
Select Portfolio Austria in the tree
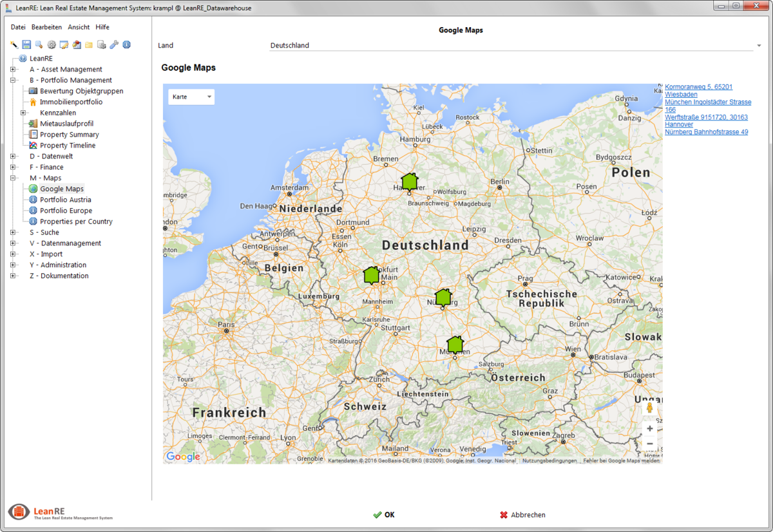[65, 200]
